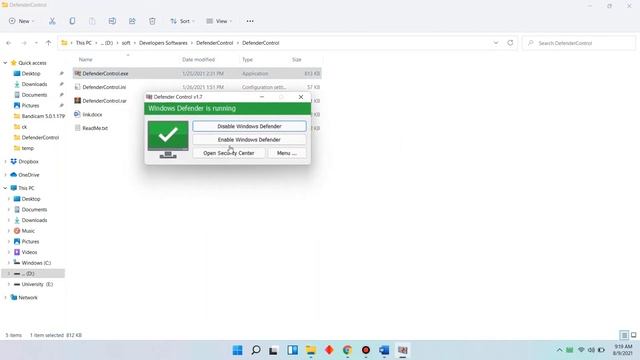Open the See more ellipsis menu
This screenshot has height=360, width=640.
click(250, 21)
